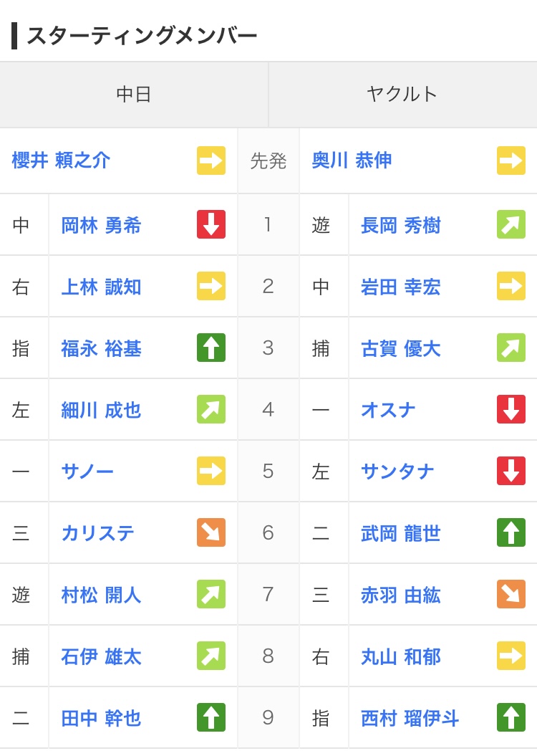Click the green up arrow beside 田中 幹也

tap(211, 717)
